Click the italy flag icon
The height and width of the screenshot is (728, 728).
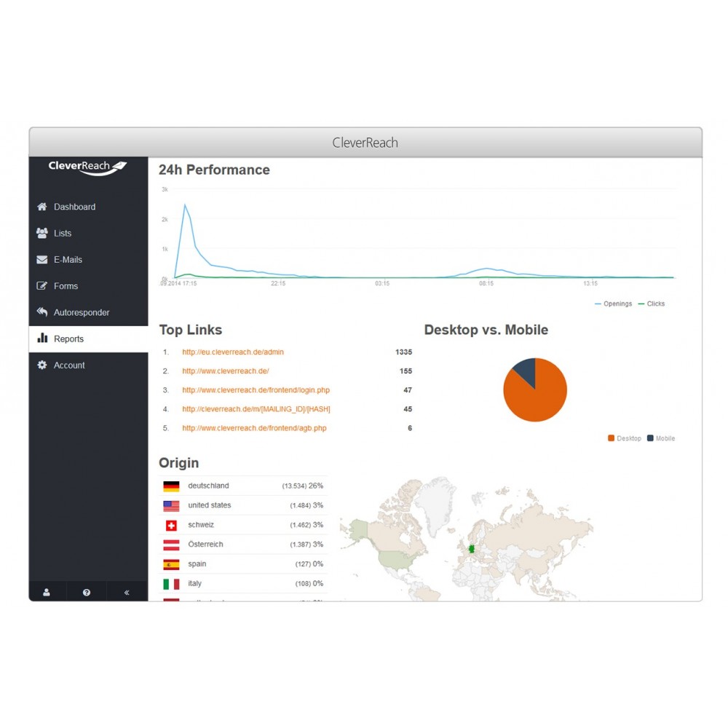pyautogui.click(x=171, y=584)
